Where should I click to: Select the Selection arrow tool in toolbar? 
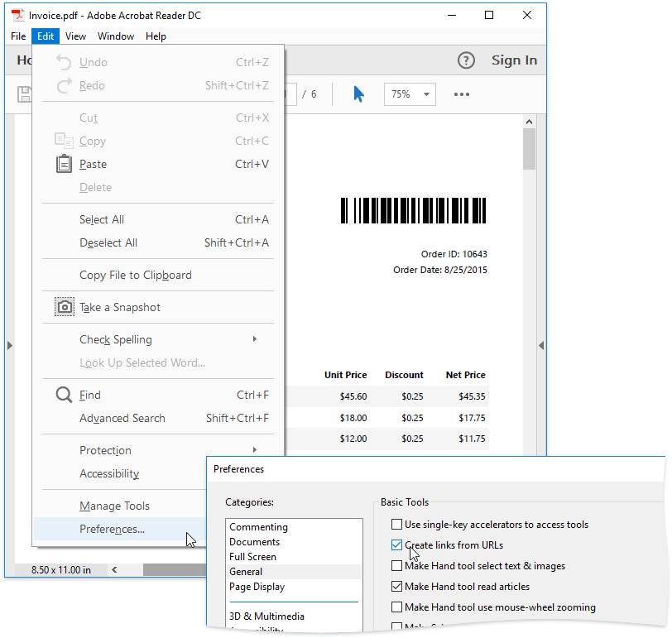[358, 94]
